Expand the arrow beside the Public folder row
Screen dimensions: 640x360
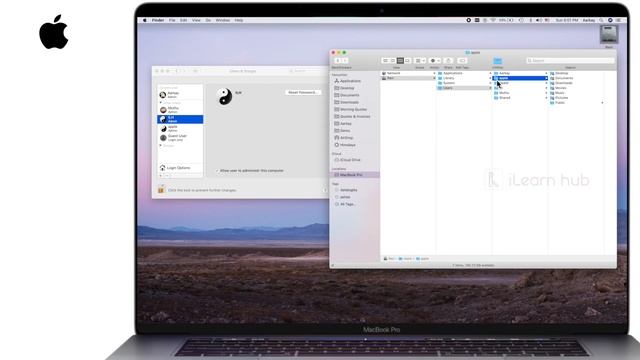602,102
